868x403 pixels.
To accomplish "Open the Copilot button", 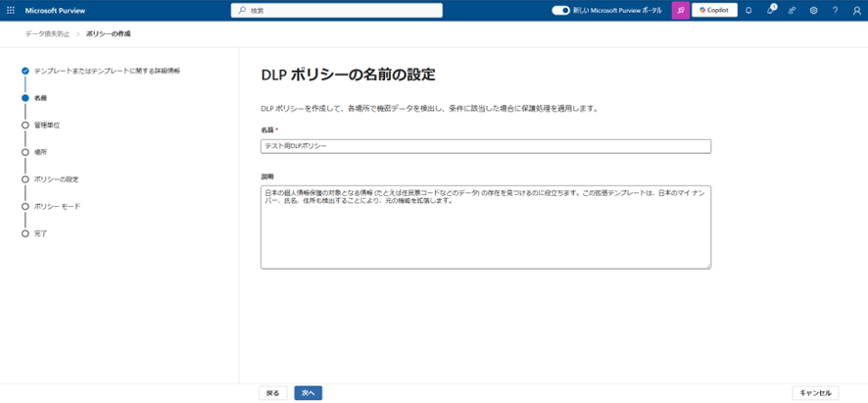I will coord(714,10).
